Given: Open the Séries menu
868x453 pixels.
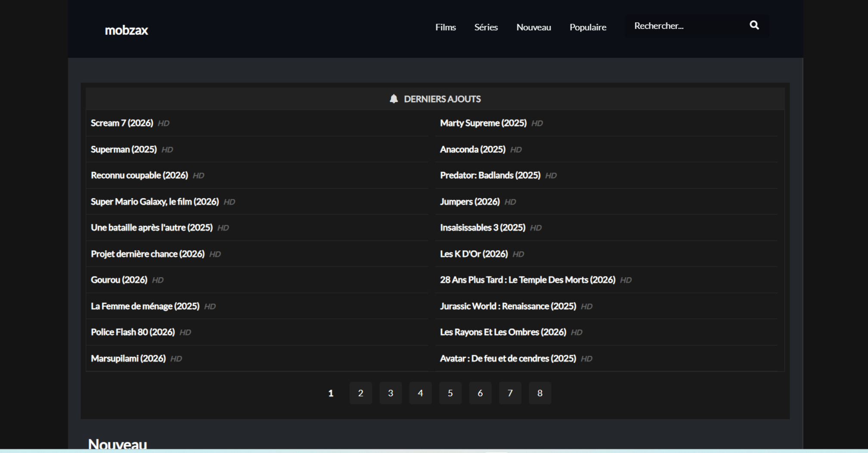Looking at the screenshot, I should (x=486, y=27).
